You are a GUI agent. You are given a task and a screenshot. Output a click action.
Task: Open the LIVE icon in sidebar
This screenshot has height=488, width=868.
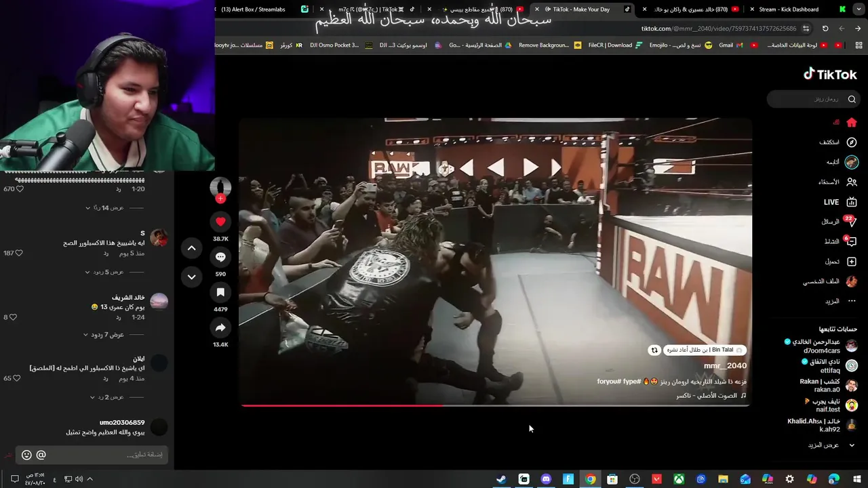pyautogui.click(x=852, y=202)
